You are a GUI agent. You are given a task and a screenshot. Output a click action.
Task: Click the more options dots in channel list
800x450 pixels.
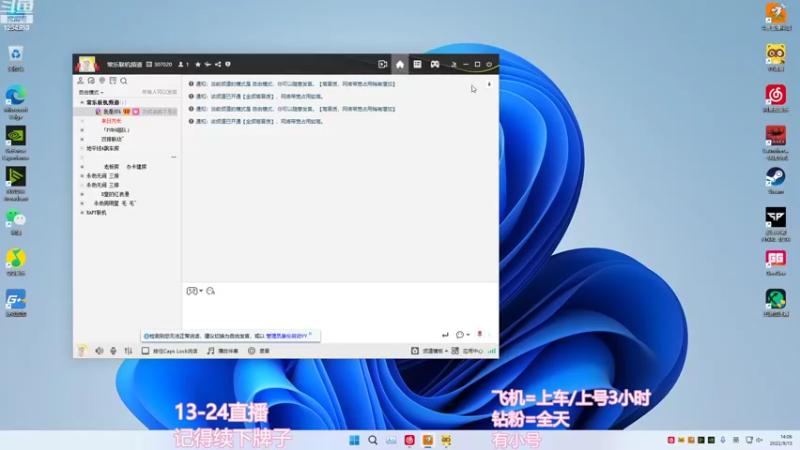point(173,157)
